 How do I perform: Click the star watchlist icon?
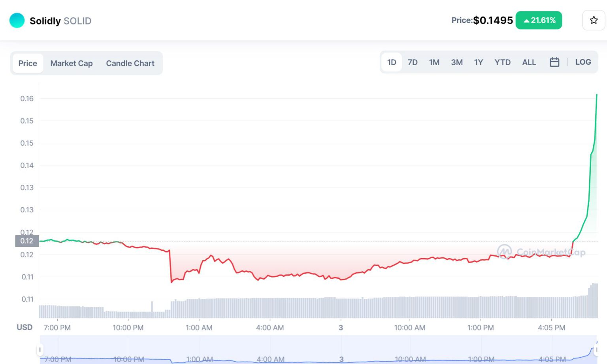point(593,20)
